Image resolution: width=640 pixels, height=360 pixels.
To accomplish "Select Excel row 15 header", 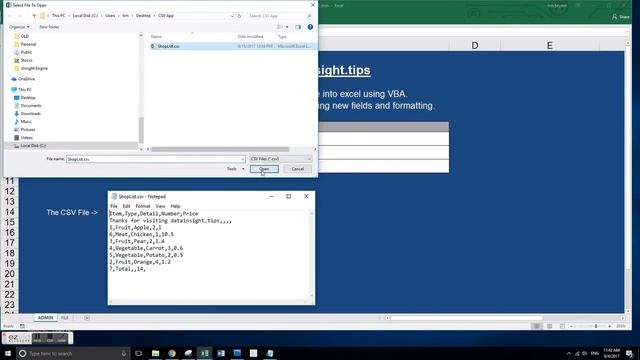I will (10, 222).
